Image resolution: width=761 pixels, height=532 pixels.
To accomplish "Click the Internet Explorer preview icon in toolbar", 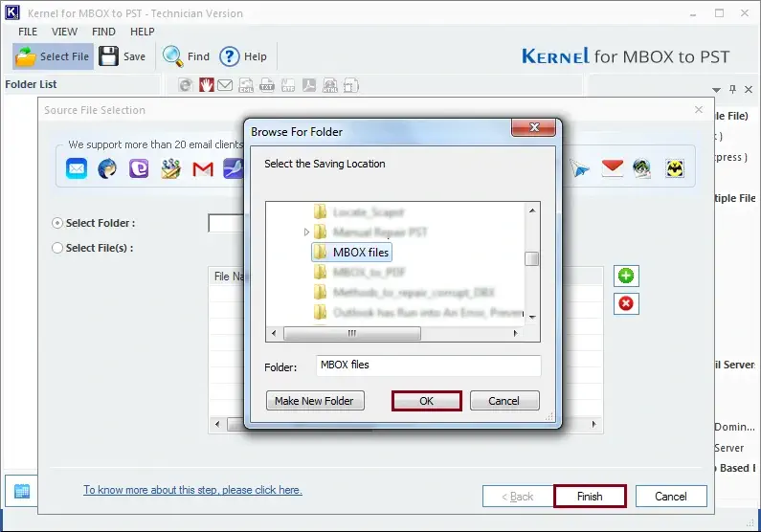I will point(185,85).
